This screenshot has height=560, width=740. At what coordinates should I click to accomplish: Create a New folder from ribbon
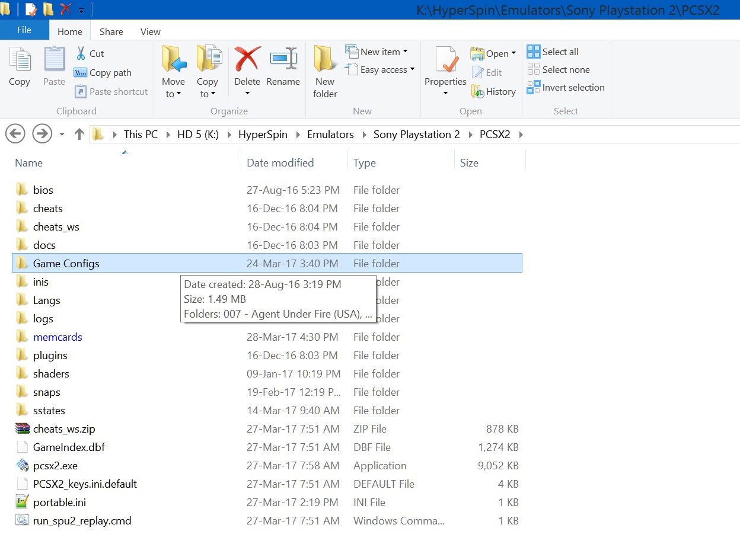click(x=325, y=71)
